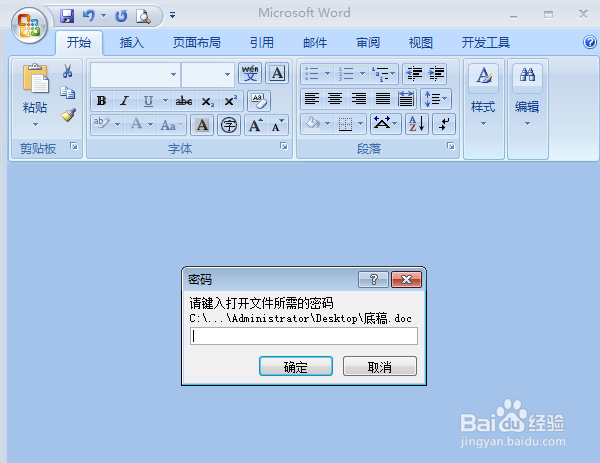Click the enclosed character 字 icon
The image size is (600, 463).
click(x=229, y=125)
